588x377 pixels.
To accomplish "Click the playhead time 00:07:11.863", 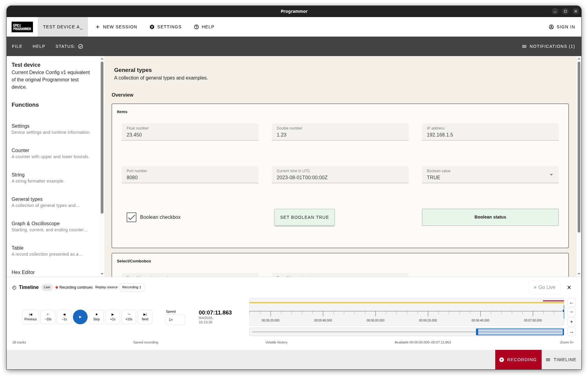I will pyautogui.click(x=215, y=313).
